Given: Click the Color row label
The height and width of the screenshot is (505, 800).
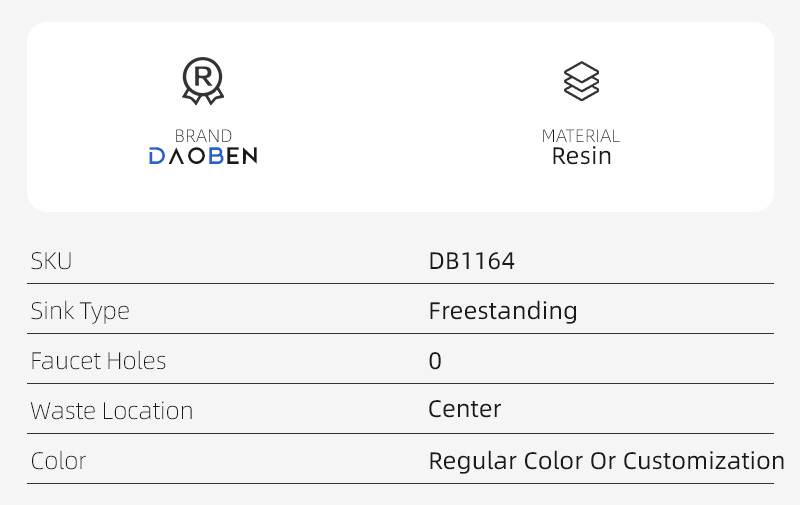Looking at the screenshot, I should [x=58, y=461].
